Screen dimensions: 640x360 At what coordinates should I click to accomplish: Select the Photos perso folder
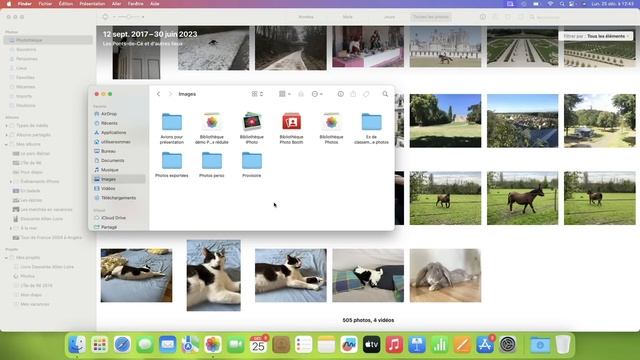[212, 164]
